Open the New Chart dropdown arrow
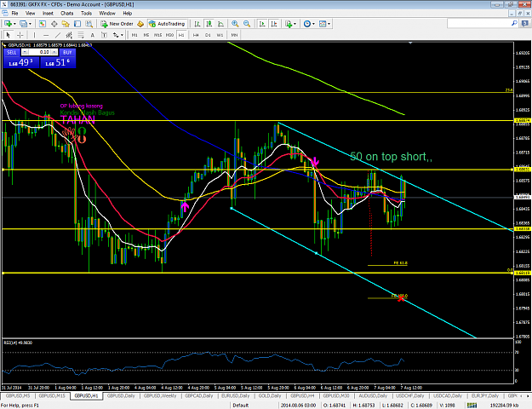 [14, 24]
